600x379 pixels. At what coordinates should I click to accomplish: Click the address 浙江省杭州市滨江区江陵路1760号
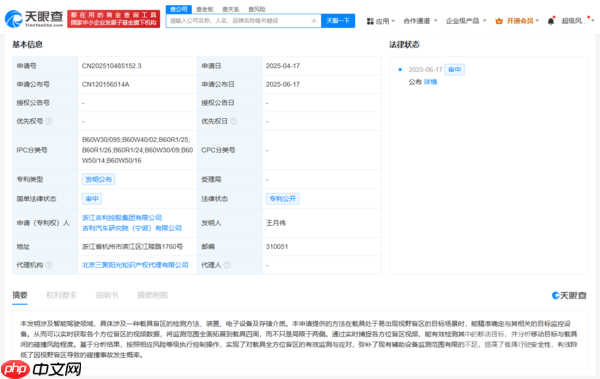click(132, 247)
